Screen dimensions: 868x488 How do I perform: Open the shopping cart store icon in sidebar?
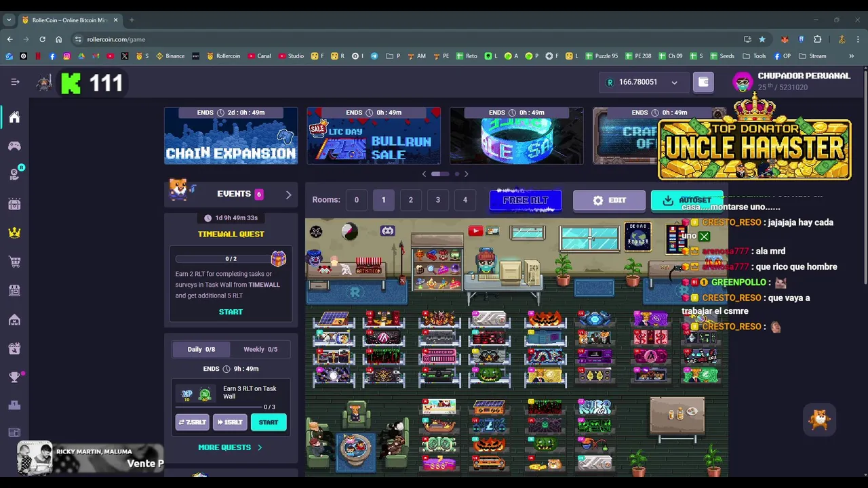pos(14,262)
